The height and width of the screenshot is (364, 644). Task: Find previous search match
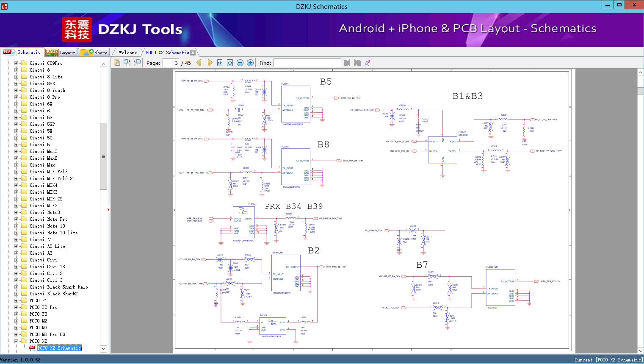(347, 63)
